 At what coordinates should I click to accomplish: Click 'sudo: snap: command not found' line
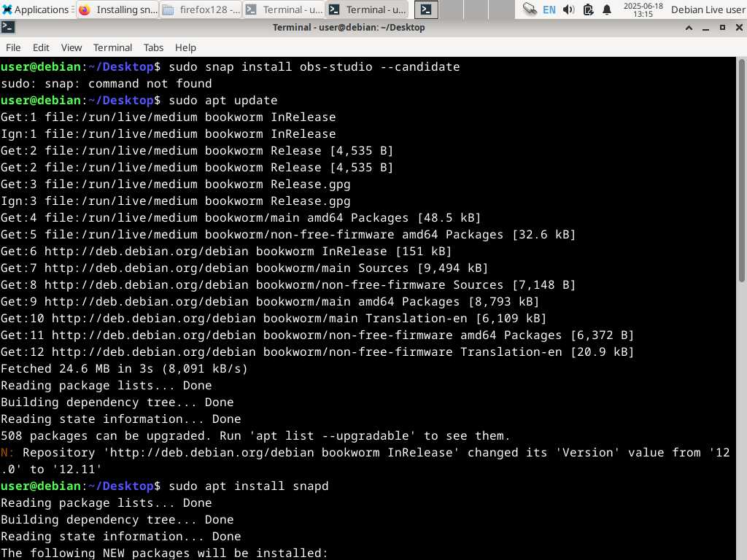pos(107,84)
